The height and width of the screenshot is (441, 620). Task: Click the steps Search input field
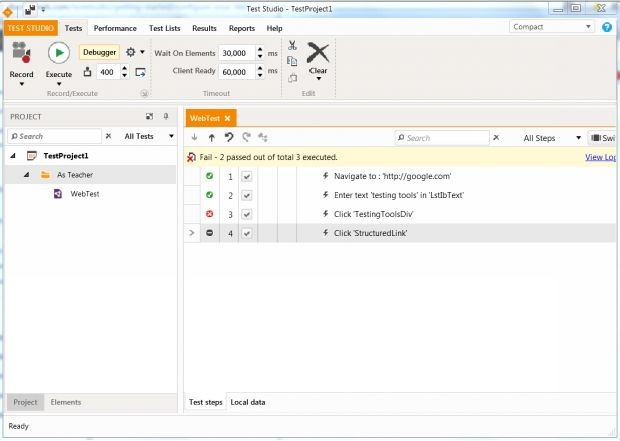pos(442,138)
